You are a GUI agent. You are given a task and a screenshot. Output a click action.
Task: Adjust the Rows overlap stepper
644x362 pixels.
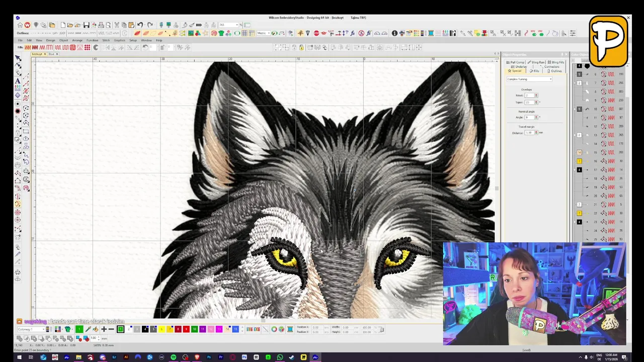coord(536,95)
